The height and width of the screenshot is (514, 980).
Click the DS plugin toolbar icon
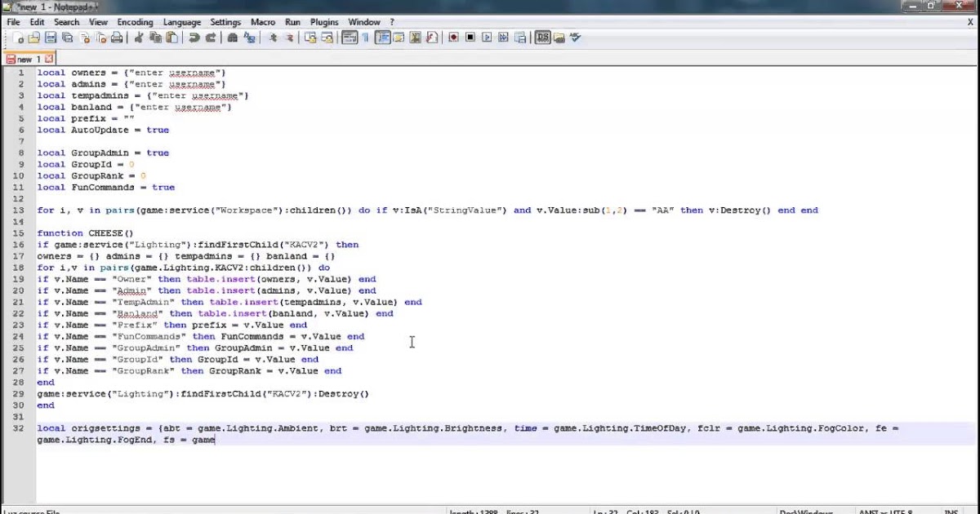coord(542,37)
